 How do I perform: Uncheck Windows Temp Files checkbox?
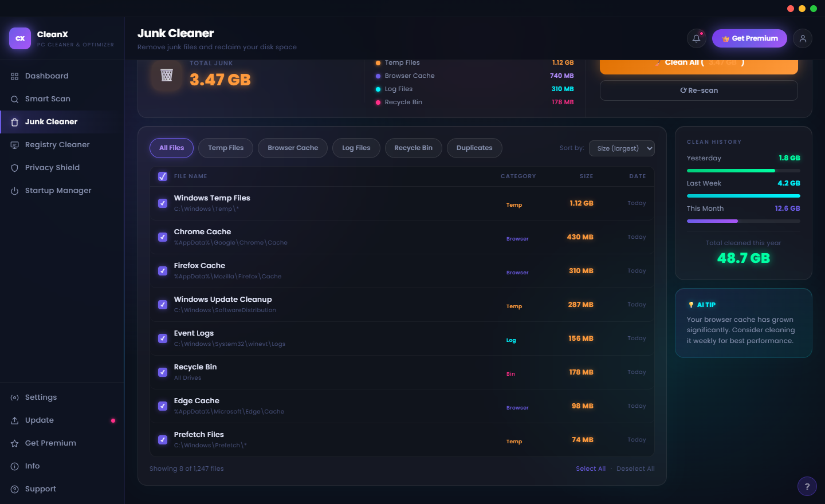click(x=163, y=203)
